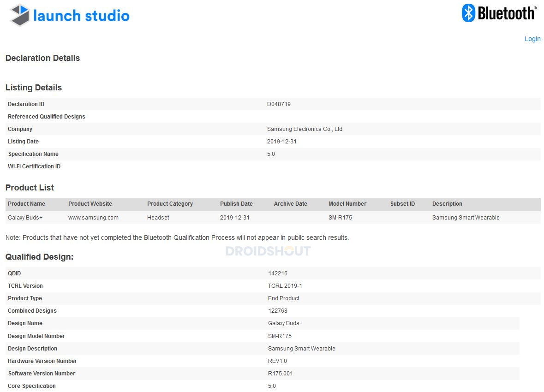Click the SM-R175 model number in Product List
The image size is (544, 392).
click(x=340, y=218)
